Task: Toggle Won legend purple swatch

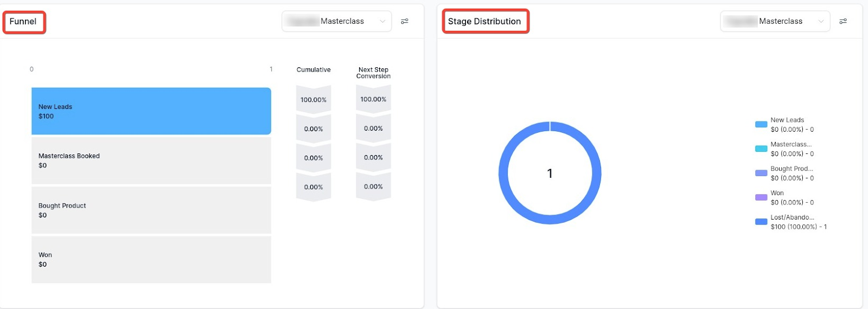Action: coord(761,197)
